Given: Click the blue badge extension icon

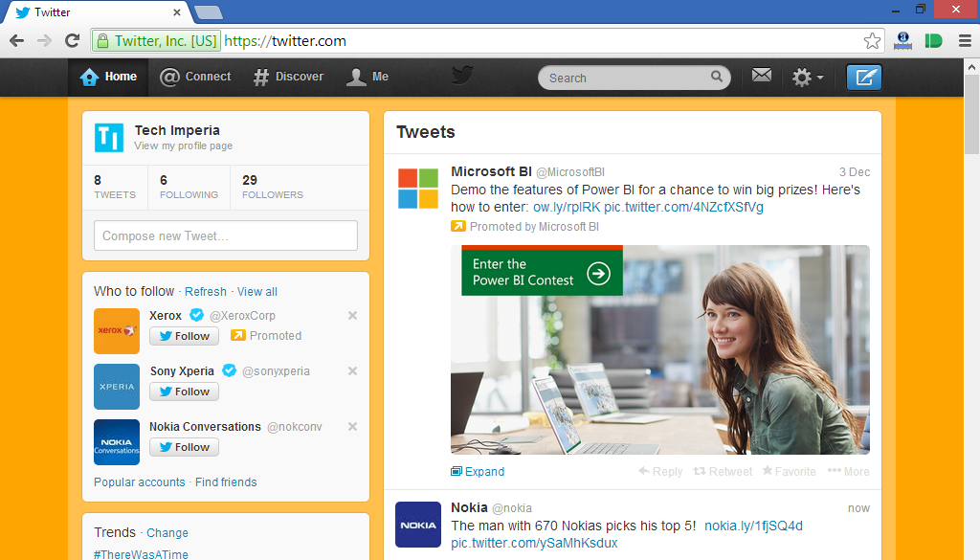Looking at the screenshot, I should (902, 41).
